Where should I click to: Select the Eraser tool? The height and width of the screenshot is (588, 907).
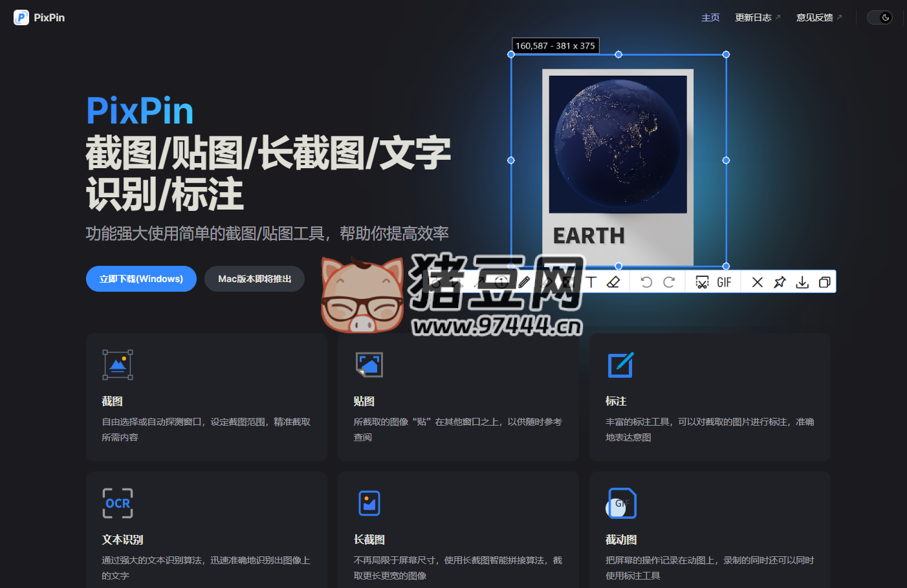(613, 282)
